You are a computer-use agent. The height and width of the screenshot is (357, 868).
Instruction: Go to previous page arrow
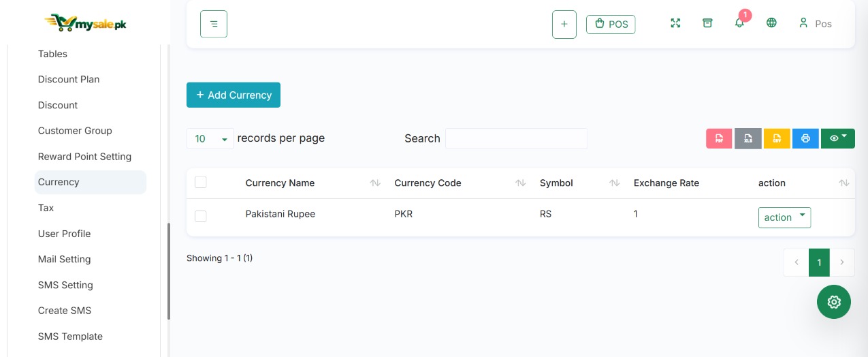797,262
